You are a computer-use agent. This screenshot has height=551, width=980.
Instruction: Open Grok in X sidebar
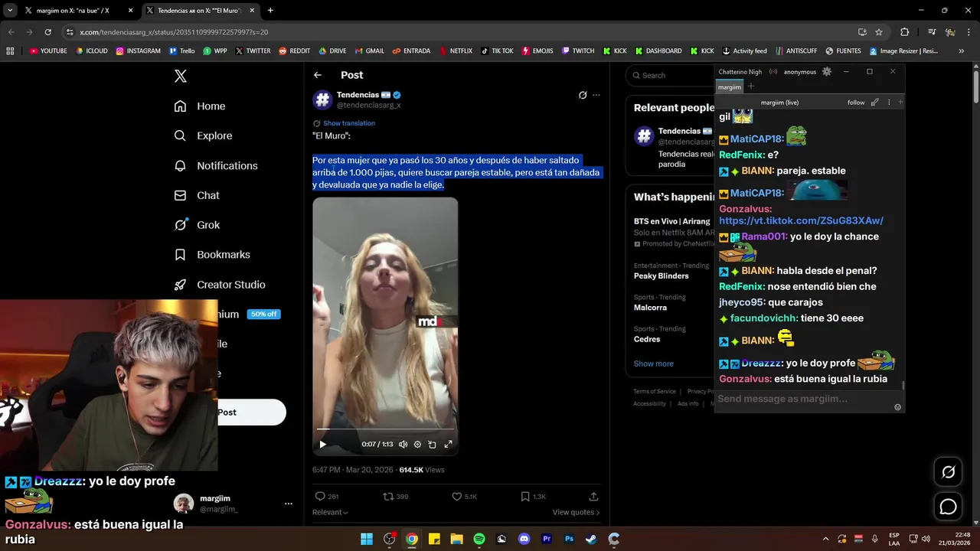[197, 225]
